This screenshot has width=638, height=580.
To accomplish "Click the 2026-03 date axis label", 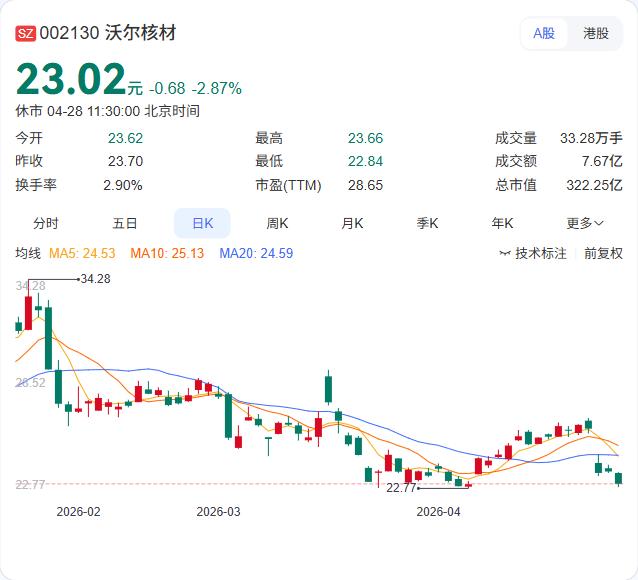I will (x=218, y=512).
